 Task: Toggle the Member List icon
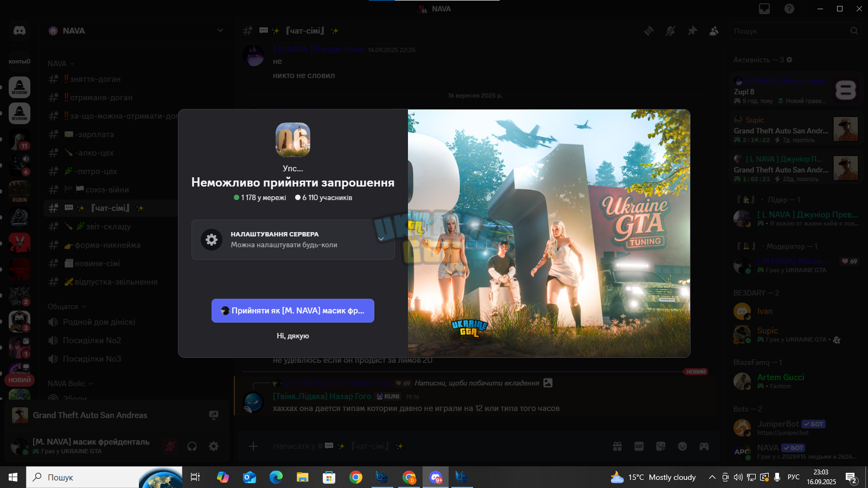tap(714, 31)
